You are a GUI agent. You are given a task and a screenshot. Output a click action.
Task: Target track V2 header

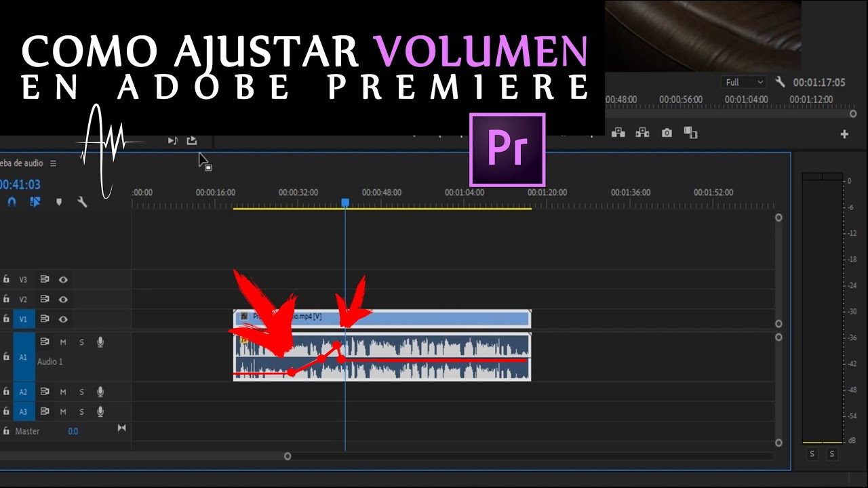pos(23,299)
